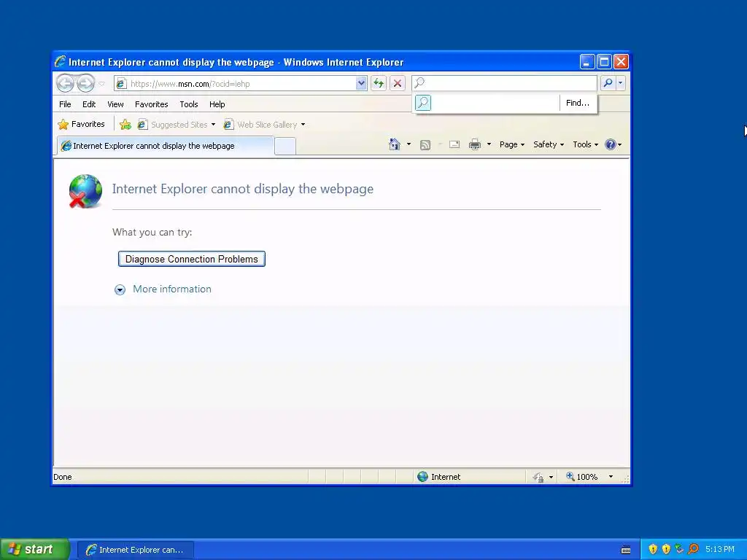
Task: Click inside the top search box
Action: point(505,83)
